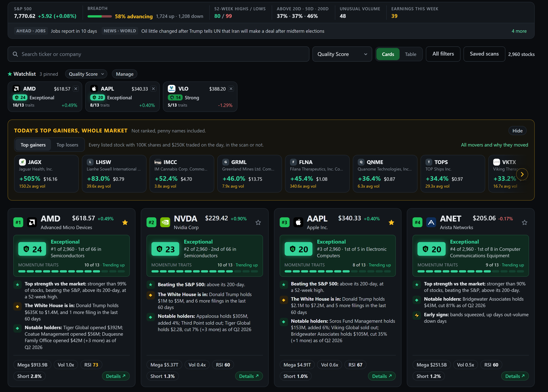The width and height of the screenshot is (548, 392).
Task: Open the Watchlist Quality Score dropdown
Action: tap(86, 74)
